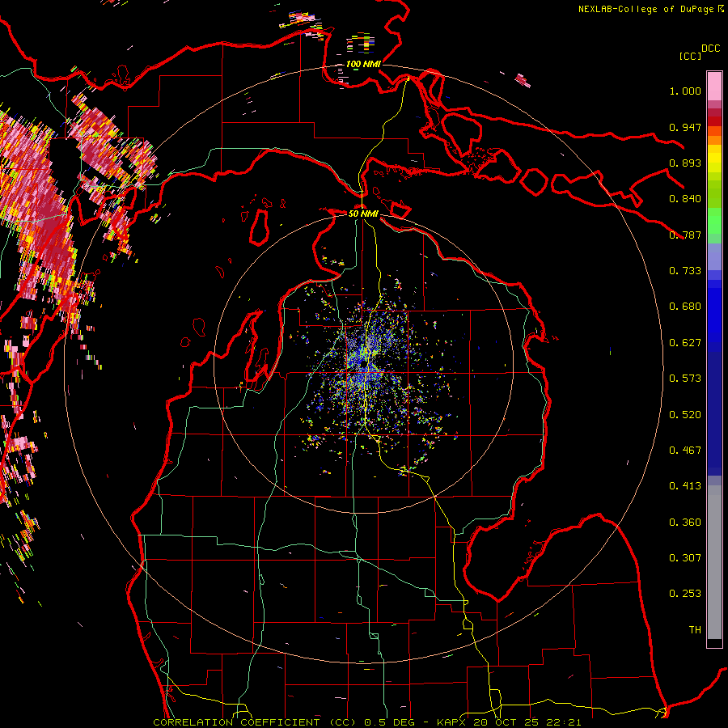Select the 100 NMI range ring label
Viewport: 728px width, 728px height.
click(x=363, y=64)
